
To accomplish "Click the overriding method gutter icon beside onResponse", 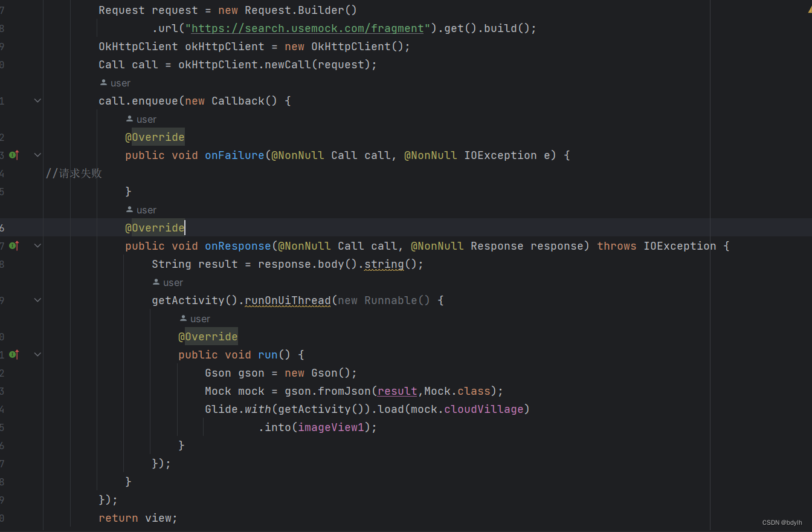I will pyautogui.click(x=13, y=245).
